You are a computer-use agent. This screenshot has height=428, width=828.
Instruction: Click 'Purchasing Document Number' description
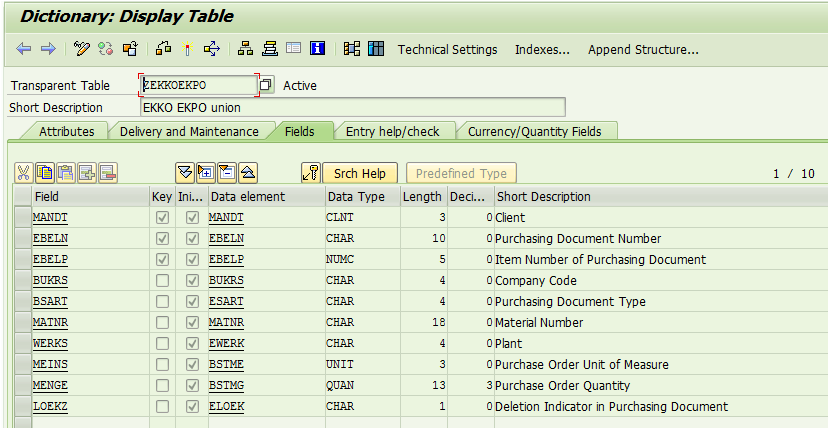(578, 239)
